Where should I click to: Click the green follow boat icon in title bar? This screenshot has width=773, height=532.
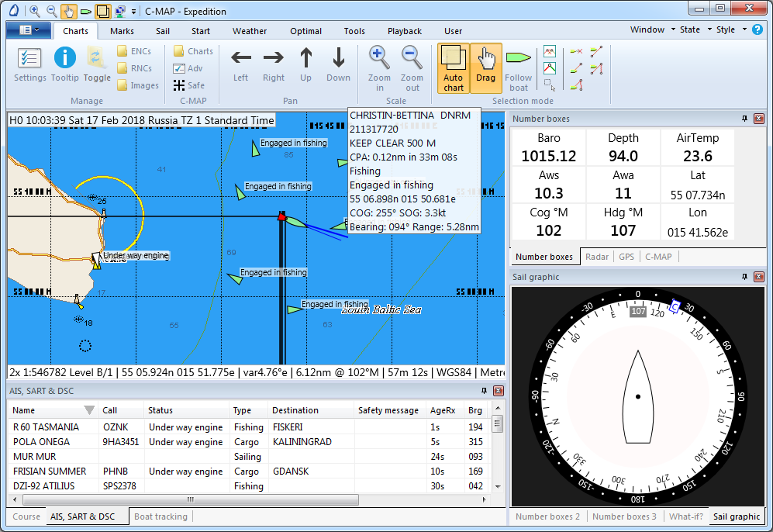(86, 11)
